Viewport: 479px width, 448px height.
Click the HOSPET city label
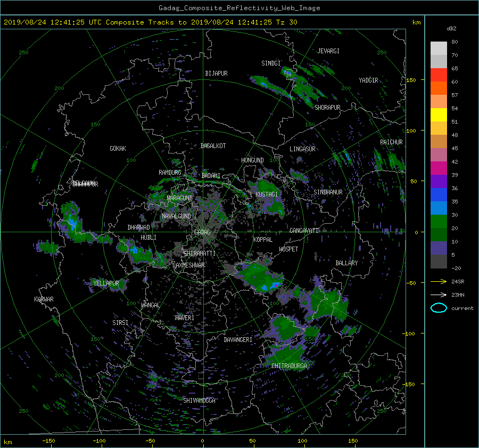pyautogui.click(x=288, y=249)
